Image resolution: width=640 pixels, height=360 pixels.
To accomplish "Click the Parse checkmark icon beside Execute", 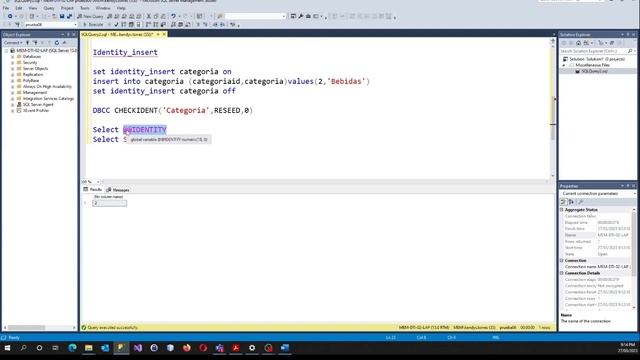I will (x=116, y=24).
